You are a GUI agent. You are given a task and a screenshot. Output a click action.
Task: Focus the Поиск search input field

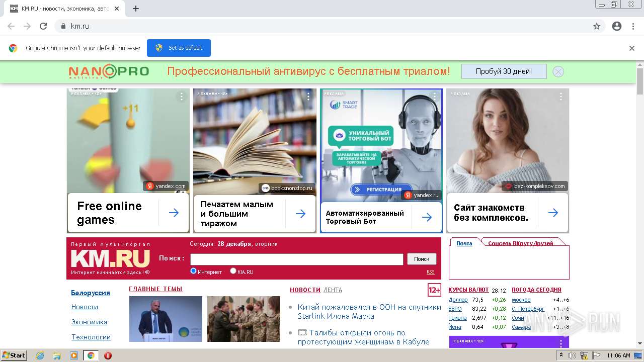coord(297,259)
